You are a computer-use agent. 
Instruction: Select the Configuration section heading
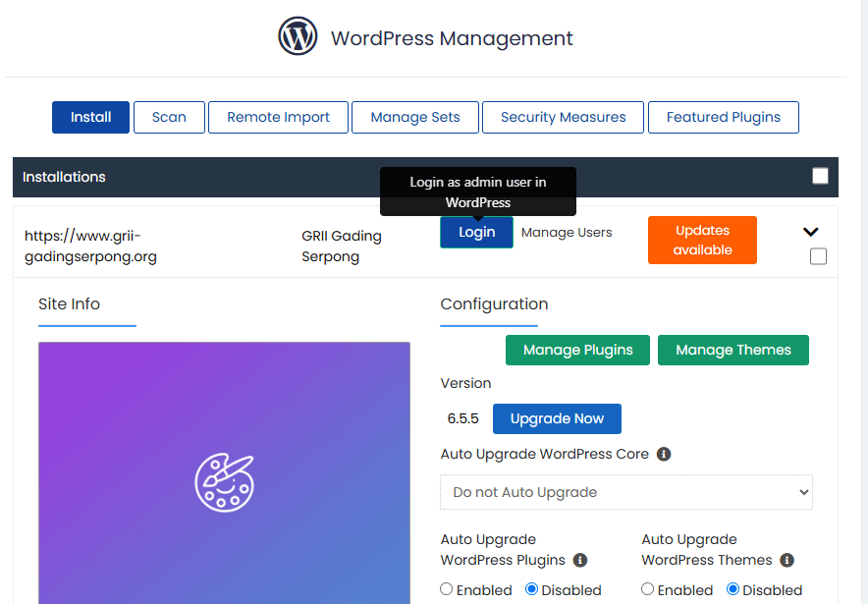(494, 303)
